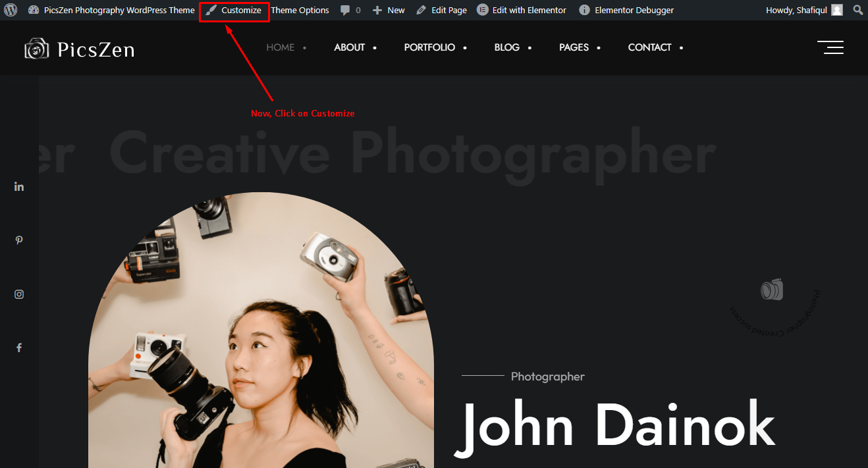This screenshot has width=868, height=468.
Task: Click Edit Page in the admin bar
Action: (442, 10)
